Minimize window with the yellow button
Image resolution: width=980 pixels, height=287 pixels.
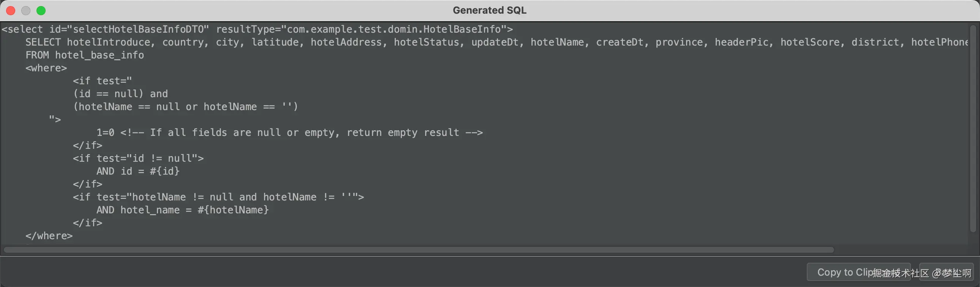click(26, 11)
